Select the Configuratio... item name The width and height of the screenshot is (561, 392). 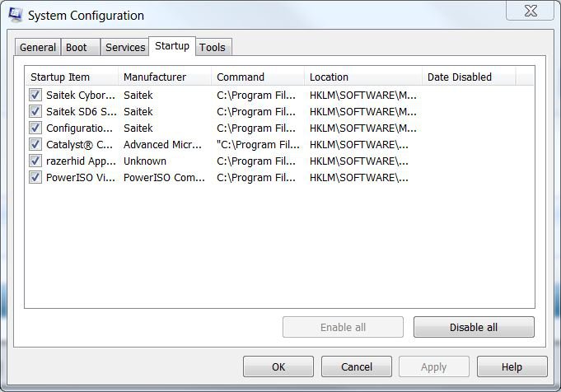(x=79, y=128)
